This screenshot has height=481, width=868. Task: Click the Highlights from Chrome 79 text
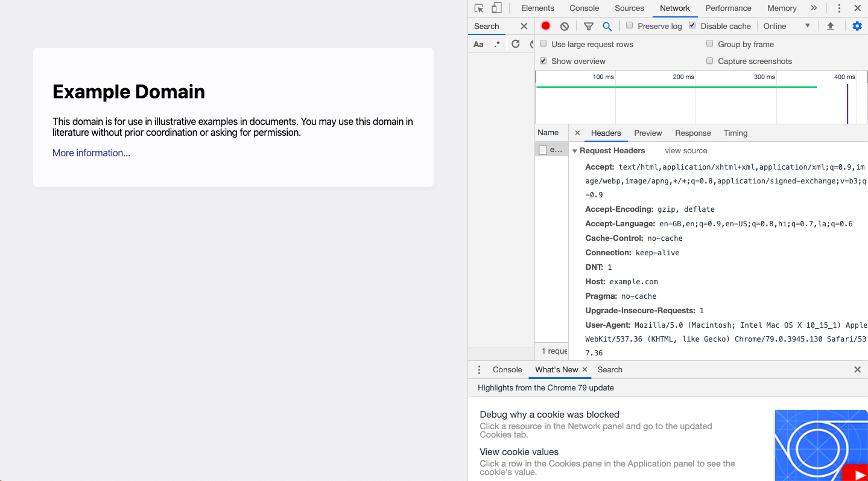point(545,388)
